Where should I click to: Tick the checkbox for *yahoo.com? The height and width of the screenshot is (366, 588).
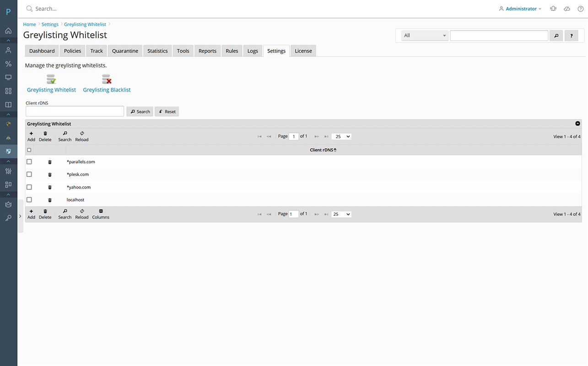pyautogui.click(x=29, y=187)
